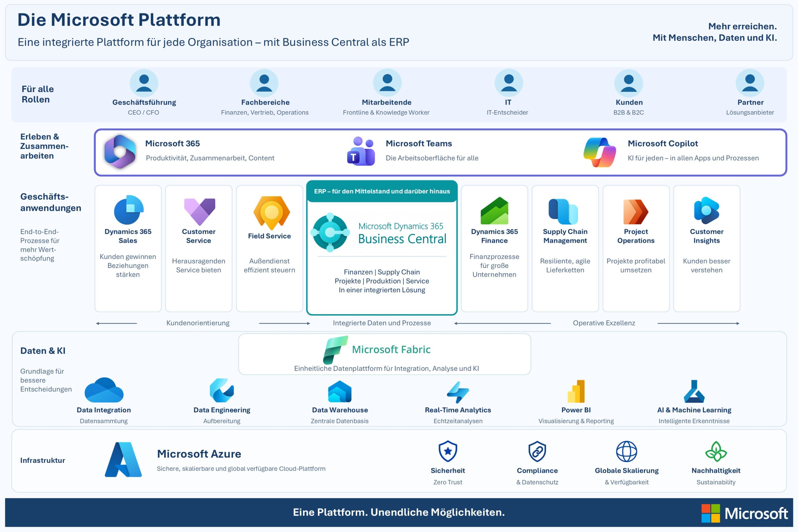Select the Mitarbeitende person avatar
This screenshot has width=798, height=532.
(387, 83)
